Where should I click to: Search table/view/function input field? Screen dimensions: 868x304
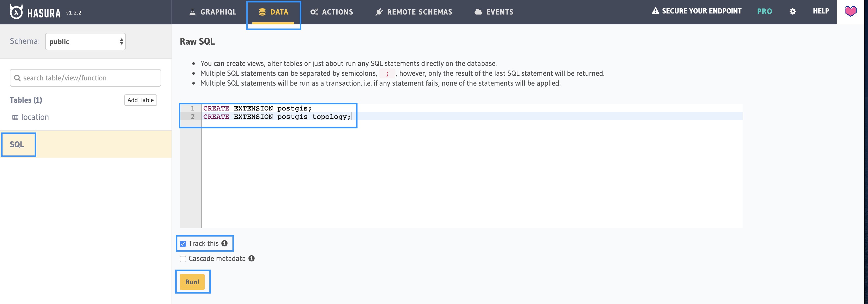(x=85, y=78)
